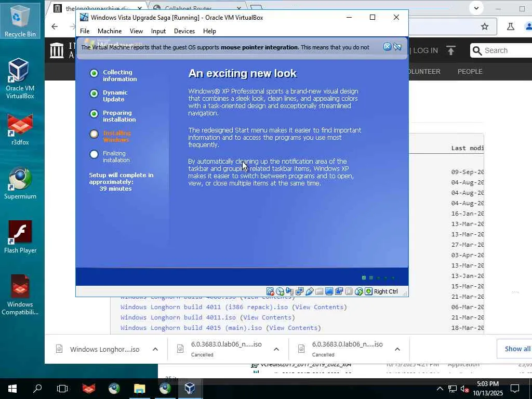
Task: Open the File menu in VirtualBox
Action: pos(85,31)
